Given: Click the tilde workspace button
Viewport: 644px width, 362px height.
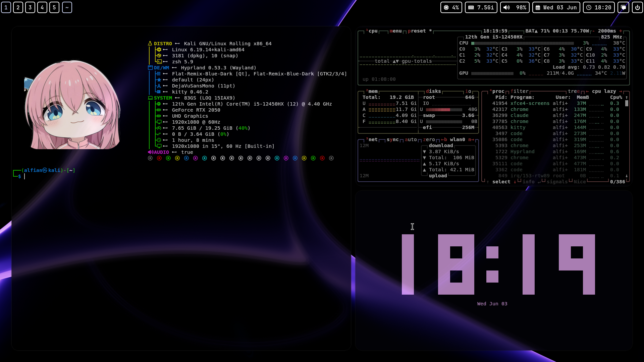Looking at the screenshot, I should (67, 7).
